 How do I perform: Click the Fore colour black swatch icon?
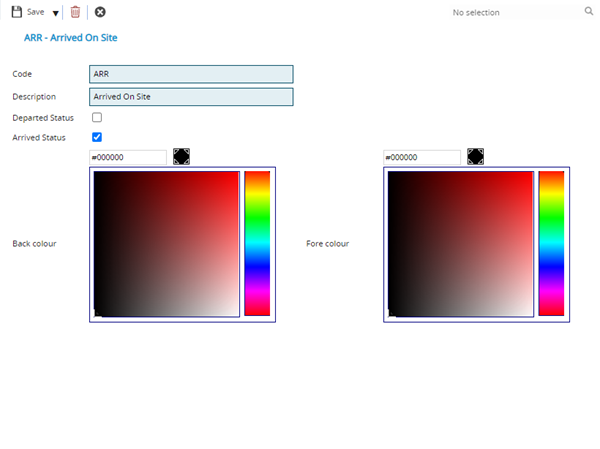[475, 157]
